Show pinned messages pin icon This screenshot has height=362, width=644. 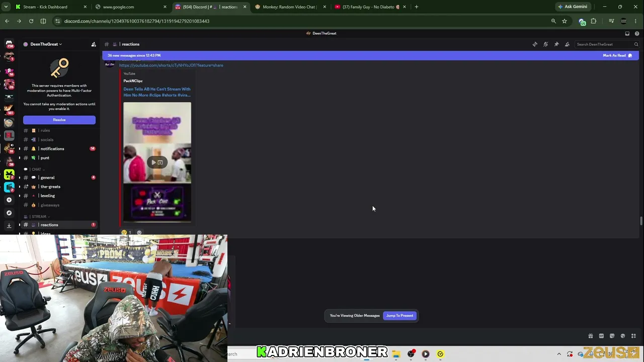[556, 44]
